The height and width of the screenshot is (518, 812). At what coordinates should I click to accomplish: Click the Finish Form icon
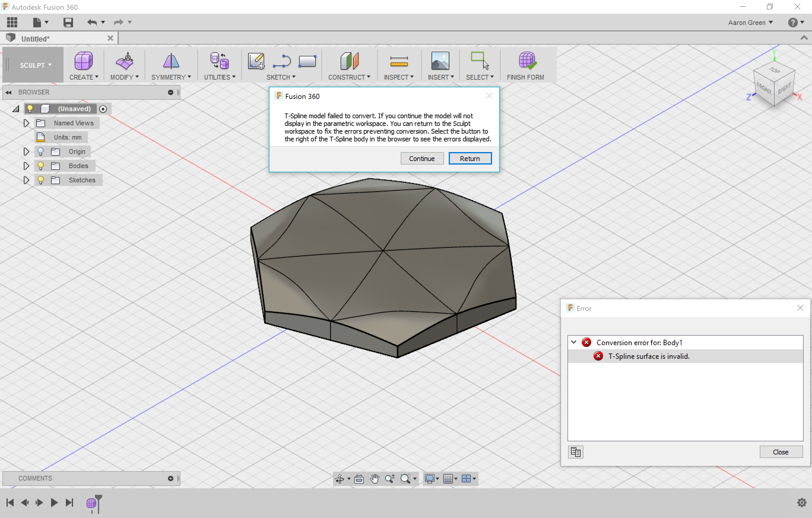point(527,61)
